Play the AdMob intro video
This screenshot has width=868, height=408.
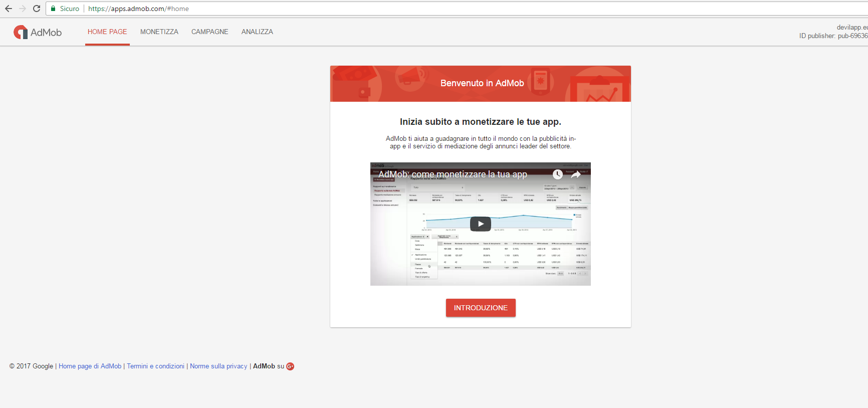(481, 224)
